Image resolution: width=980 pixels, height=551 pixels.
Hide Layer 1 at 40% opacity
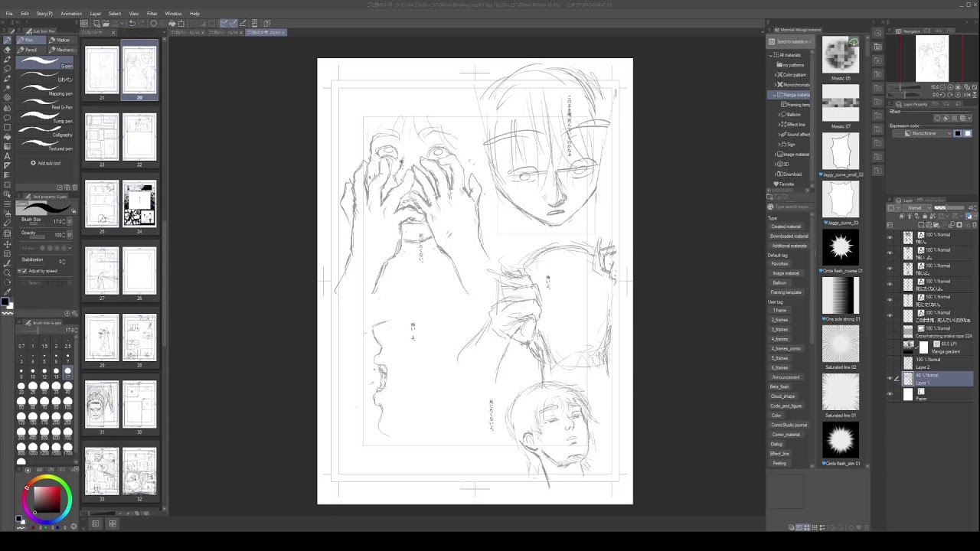890,378
